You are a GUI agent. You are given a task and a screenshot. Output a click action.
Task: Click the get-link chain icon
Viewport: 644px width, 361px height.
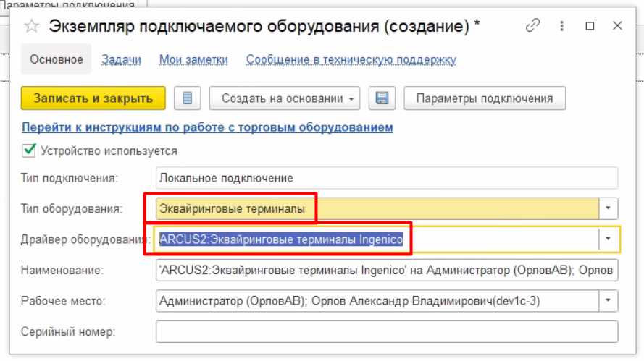[x=533, y=26]
